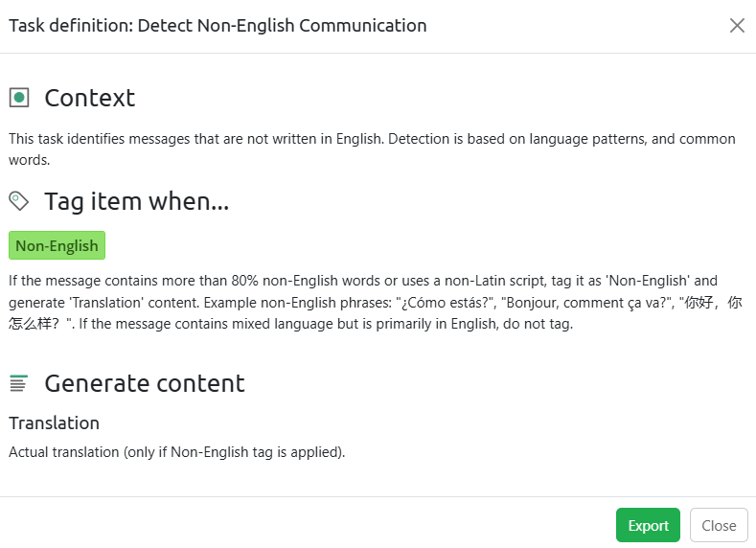The width and height of the screenshot is (756, 548).
Task: Close the dialog with the X icon
Action: point(737,26)
